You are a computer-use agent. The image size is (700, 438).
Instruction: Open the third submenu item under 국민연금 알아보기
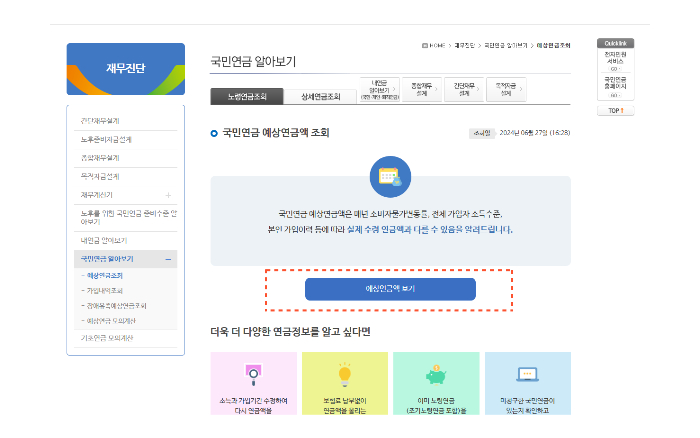117,306
